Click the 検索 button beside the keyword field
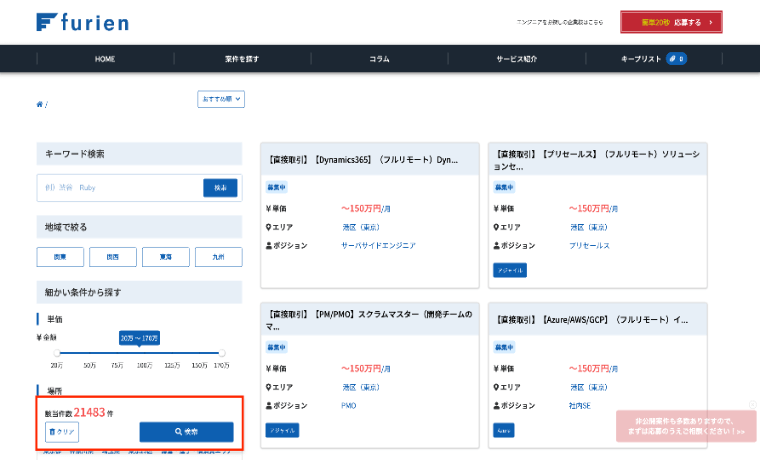The height and width of the screenshot is (460, 760). pyautogui.click(x=220, y=188)
